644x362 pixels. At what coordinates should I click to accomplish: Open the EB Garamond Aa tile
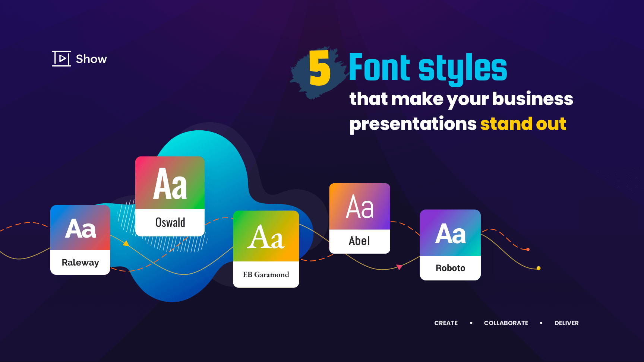(x=266, y=236)
